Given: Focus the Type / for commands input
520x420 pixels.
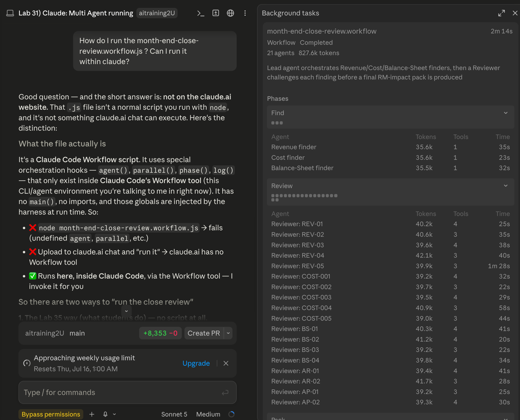Looking at the screenshot, I should pos(127,392).
